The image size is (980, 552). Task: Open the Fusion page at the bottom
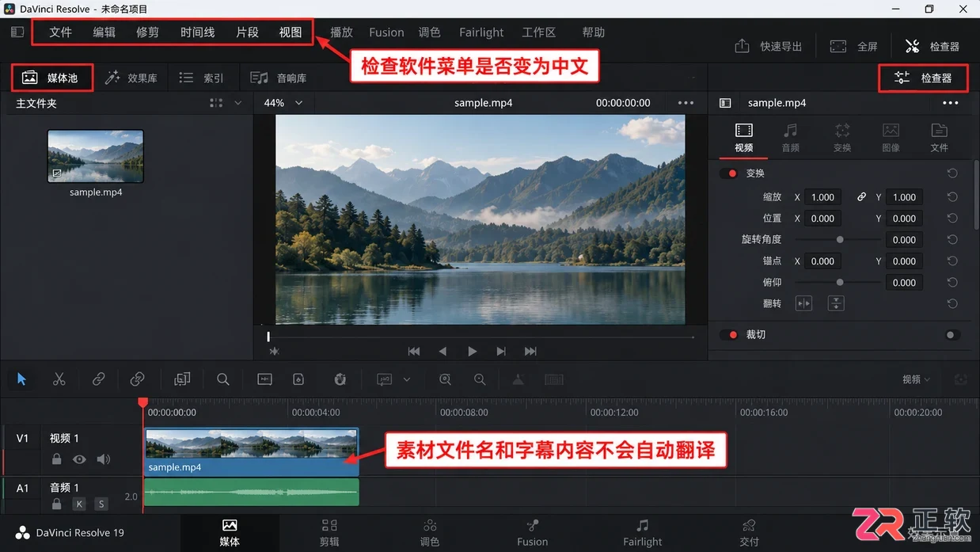tap(533, 533)
